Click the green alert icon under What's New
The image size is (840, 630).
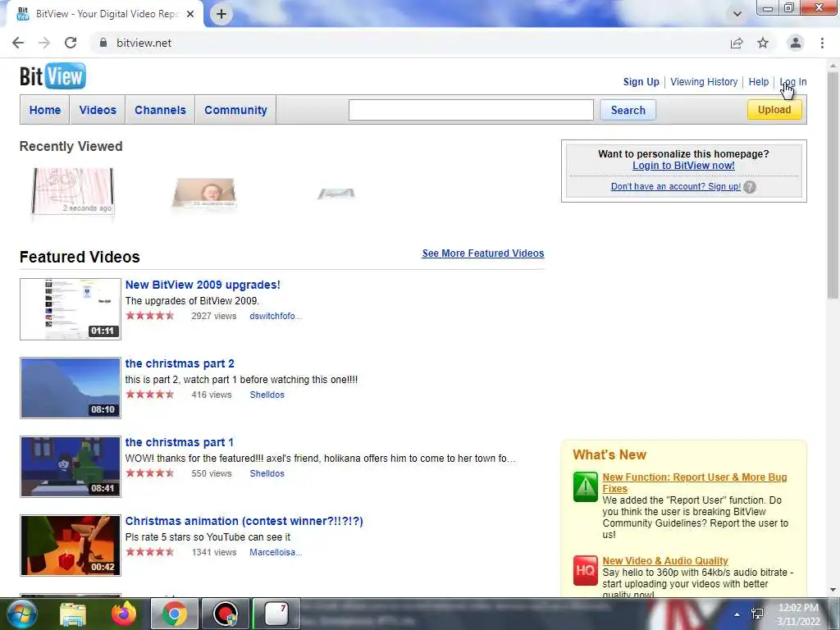point(585,486)
